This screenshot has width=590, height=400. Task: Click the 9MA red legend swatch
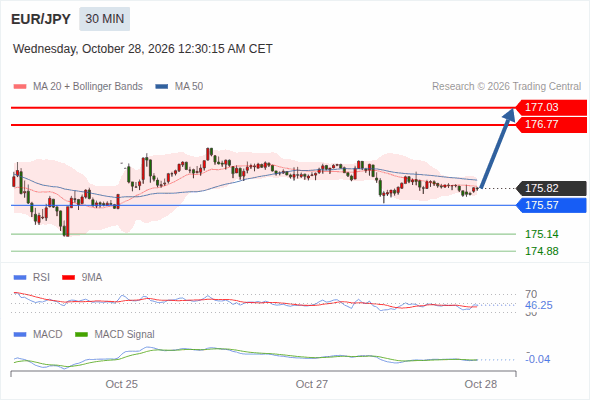coord(68,278)
